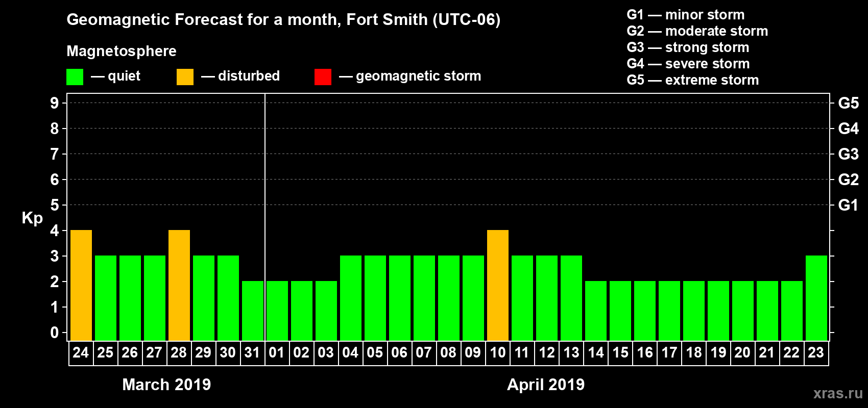This screenshot has height=408, width=868.
Task: Click date label 01 on the axis
Action: (x=277, y=352)
